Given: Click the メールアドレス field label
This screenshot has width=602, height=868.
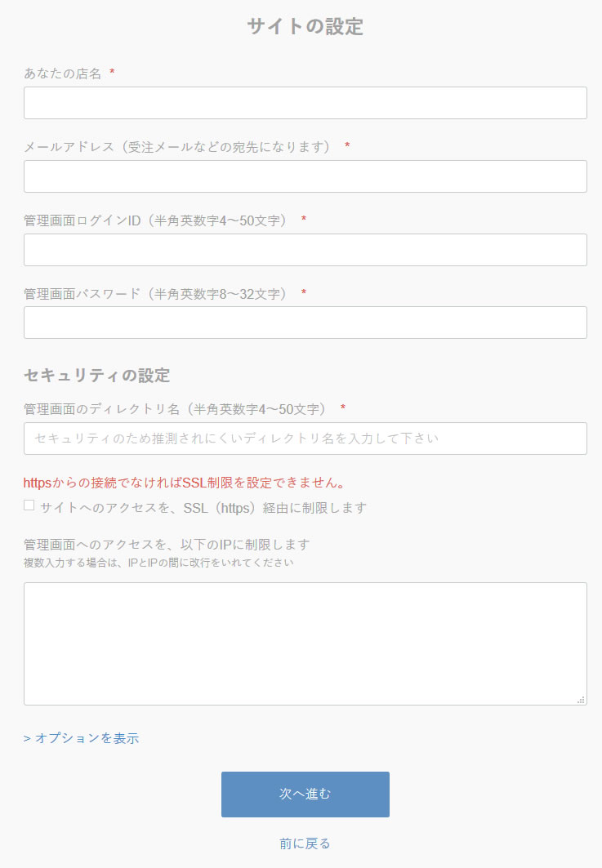Looking at the screenshot, I should click(177, 147).
